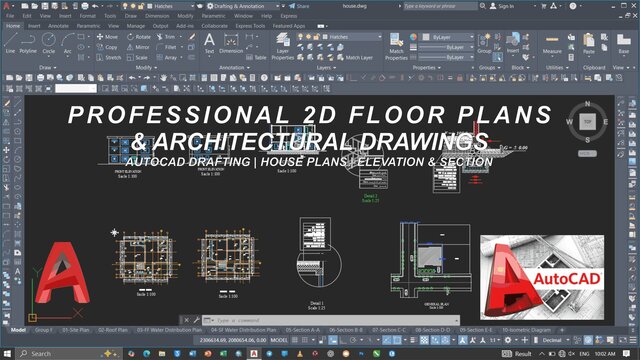Open the Dimension menu
Image resolution: width=640 pixels, height=360 pixels.
(x=157, y=16)
